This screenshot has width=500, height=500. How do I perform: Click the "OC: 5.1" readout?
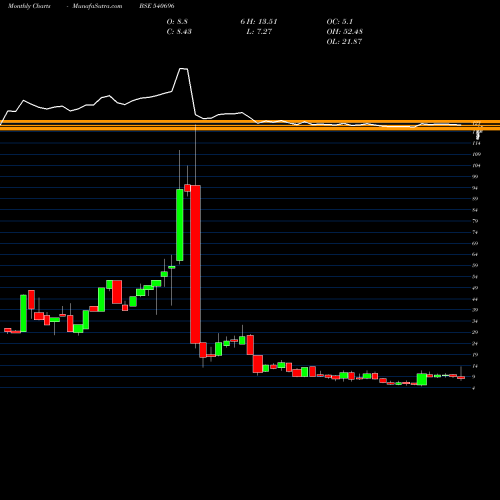tap(340, 22)
